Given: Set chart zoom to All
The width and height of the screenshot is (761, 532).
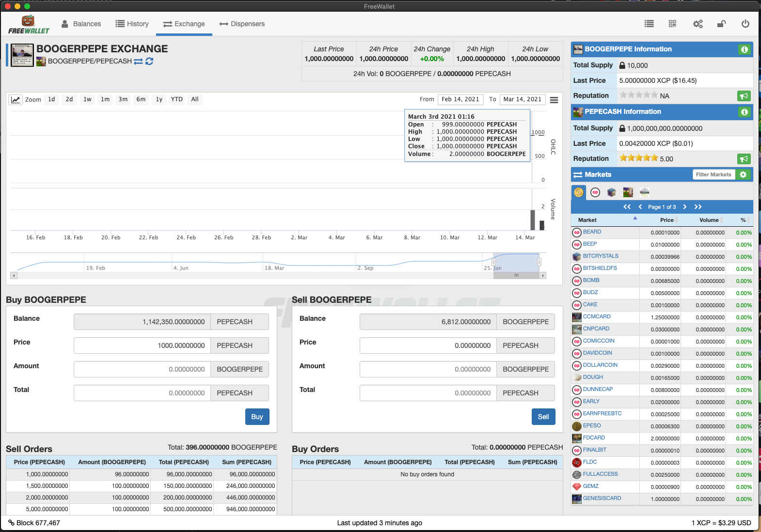Looking at the screenshot, I should pyautogui.click(x=195, y=99).
